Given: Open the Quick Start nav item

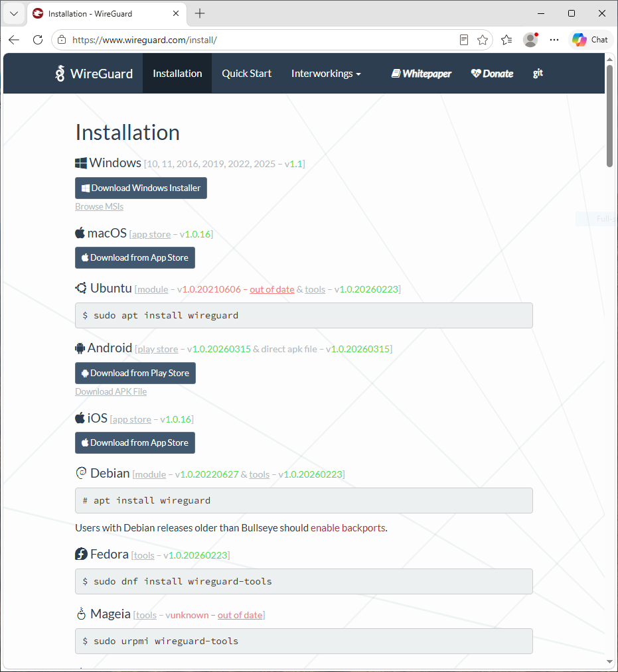Looking at the screenshot, I should point(246,73).
